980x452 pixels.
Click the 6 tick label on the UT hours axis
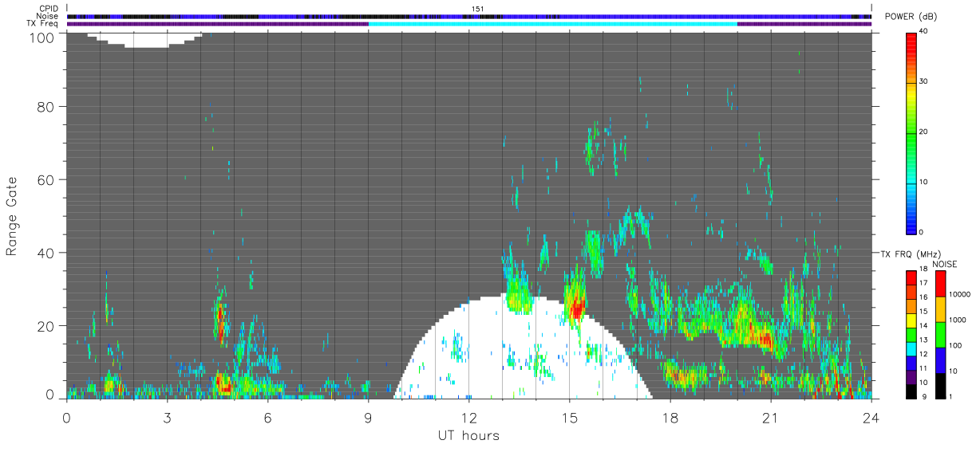(267, 417)
